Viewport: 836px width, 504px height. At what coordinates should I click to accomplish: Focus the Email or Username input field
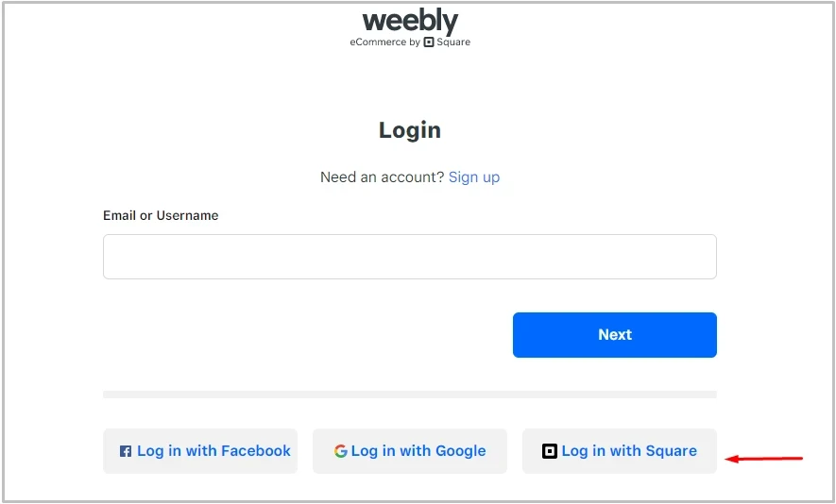(x=410, y=257)
